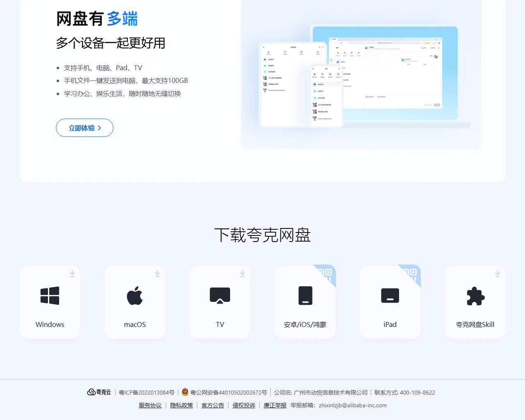Click the TV screen-cast icon
This screenshot has width=525, height=420.
pos(220,295)
